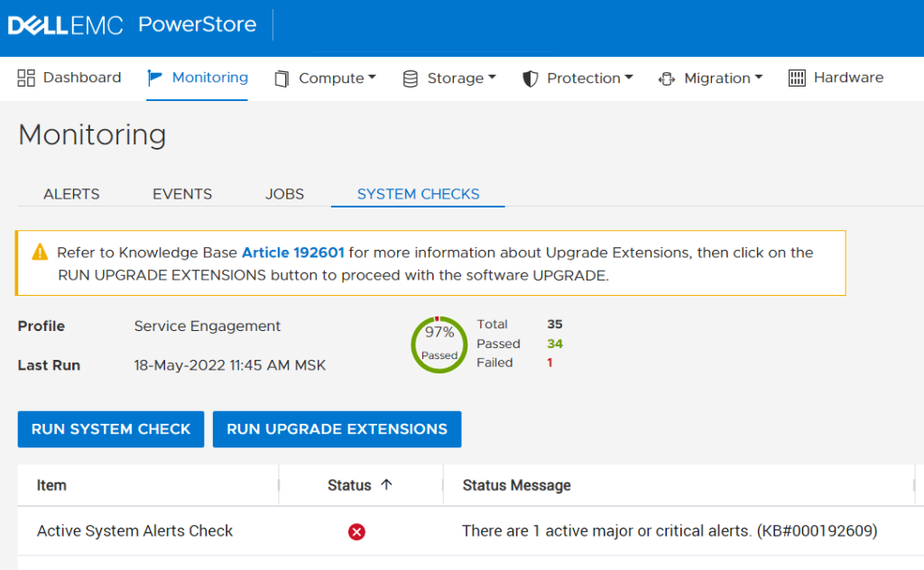Open the Migration dropdown arrow
The image size is (924, 570).
[759, 78]
